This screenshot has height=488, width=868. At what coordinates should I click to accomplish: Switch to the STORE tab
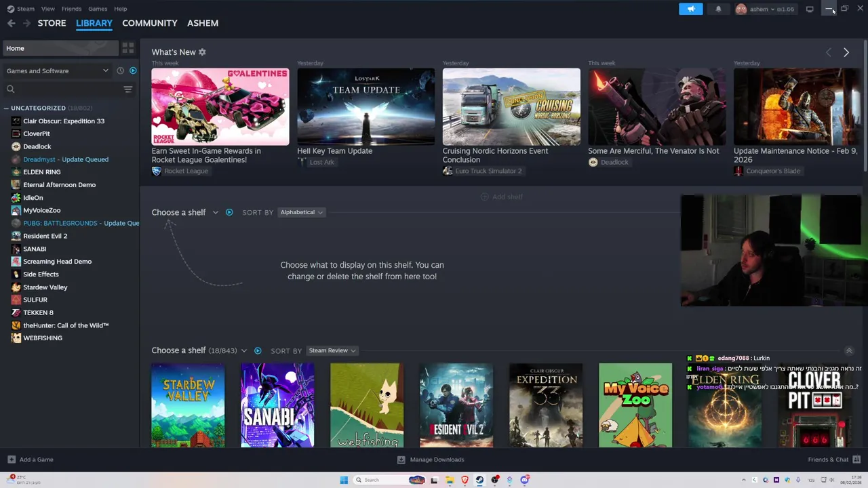[52, 23]
